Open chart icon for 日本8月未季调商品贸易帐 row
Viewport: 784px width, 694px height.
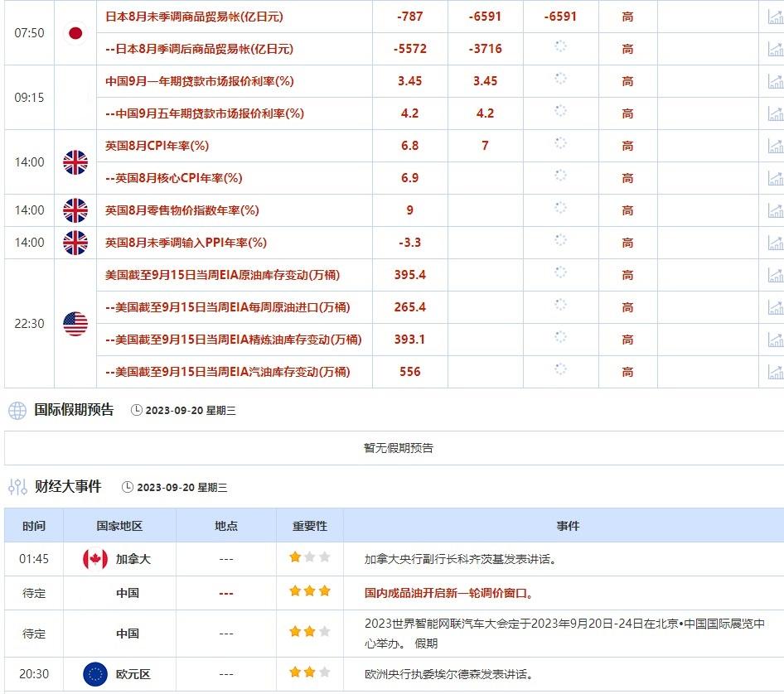coord(776,17)
